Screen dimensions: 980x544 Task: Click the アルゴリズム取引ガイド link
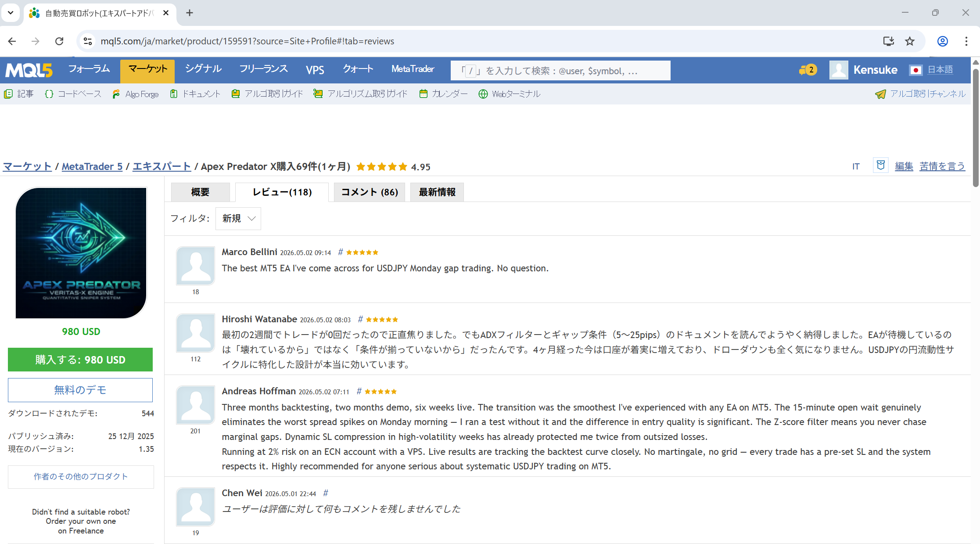[367, 94]
